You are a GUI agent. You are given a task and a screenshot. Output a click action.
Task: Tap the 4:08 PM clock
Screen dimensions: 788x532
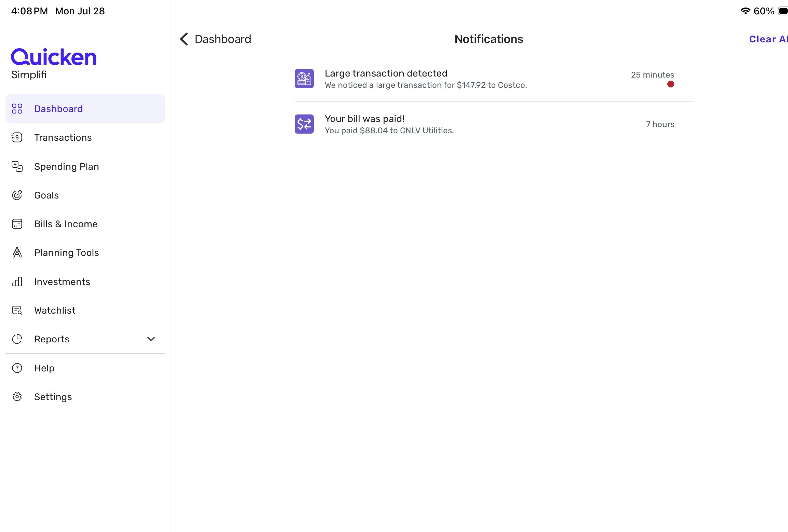pyautogui.click(x=29, y=11)
